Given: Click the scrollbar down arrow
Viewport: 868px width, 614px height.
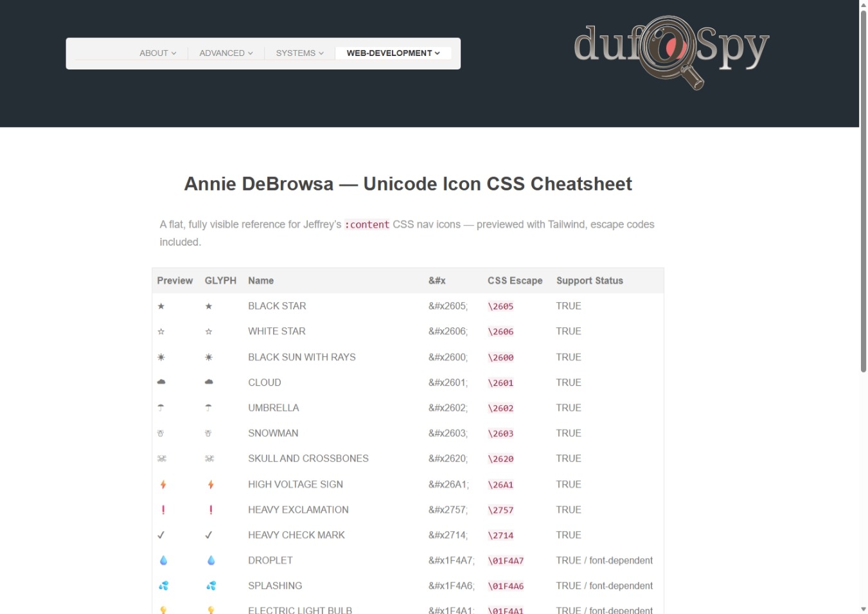Looking at the screenshot, I should 864,608.
